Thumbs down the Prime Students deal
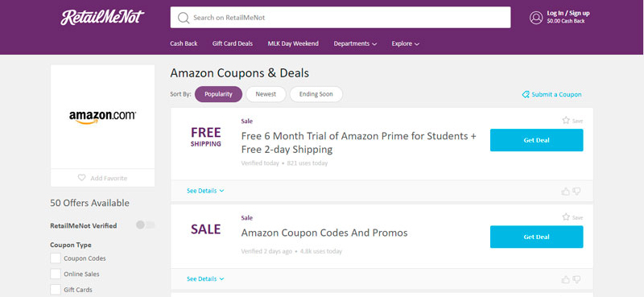 tap(576, 191)
